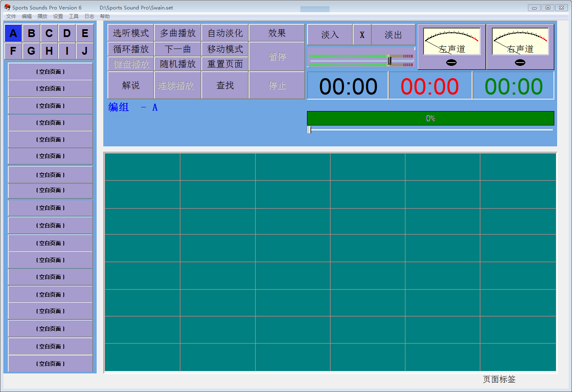The width and height of the screenshot is (572, 392).
Task: Switch to group I
Action: coord(67,51)
